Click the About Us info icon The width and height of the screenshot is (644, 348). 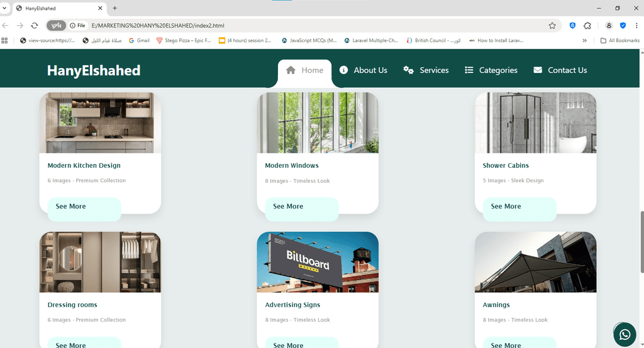(344, 70)
